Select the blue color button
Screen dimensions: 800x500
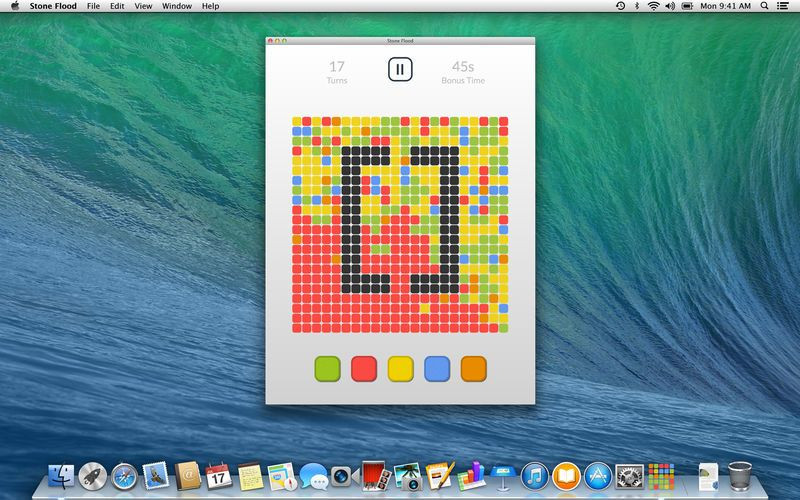point(437,369)
